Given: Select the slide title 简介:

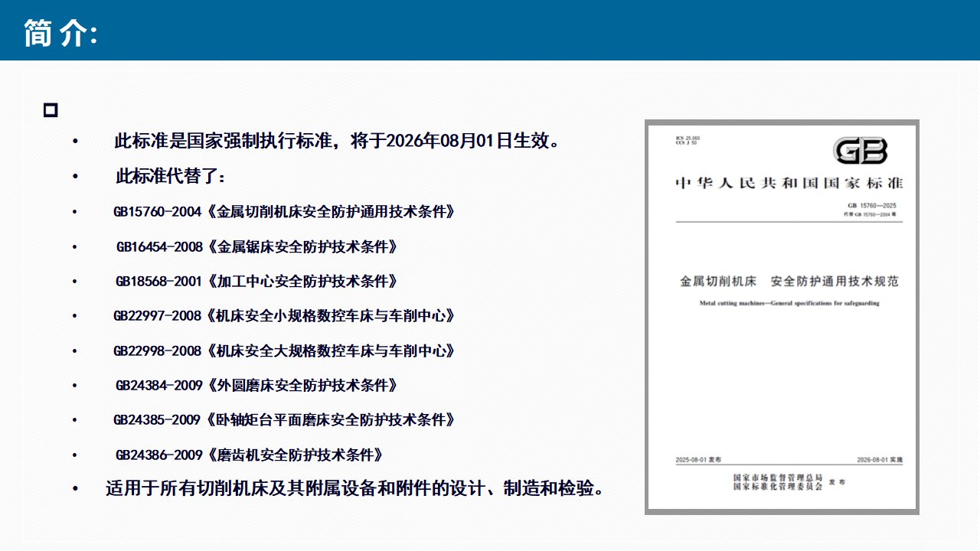Looking at the screenshot, I should 61,33.
